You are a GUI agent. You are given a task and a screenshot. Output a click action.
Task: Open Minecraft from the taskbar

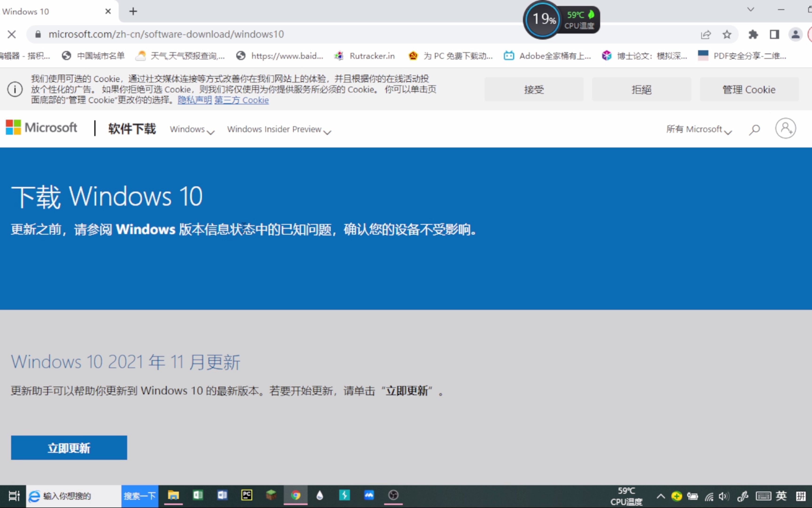click(x=271, y=495)
